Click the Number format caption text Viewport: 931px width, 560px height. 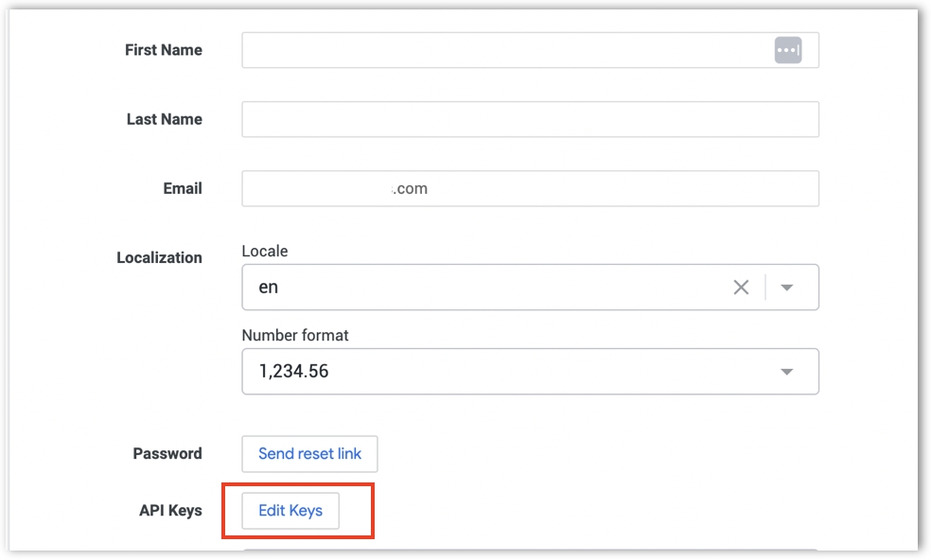[x=295, y=336]
